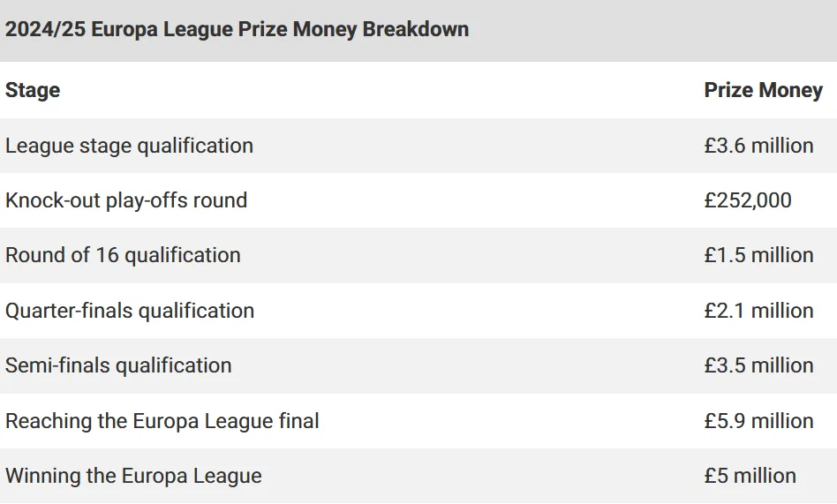This screenshot has height=504, width=837.
Task: Select the 'Stage' column header
Action: click(x=33, y=90)
